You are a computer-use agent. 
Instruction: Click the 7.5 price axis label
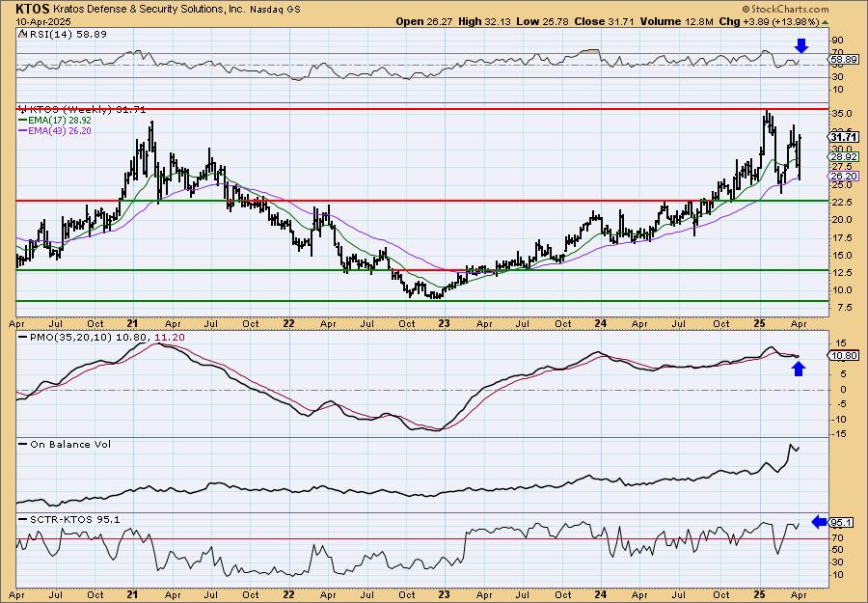[x=844, y=308]
